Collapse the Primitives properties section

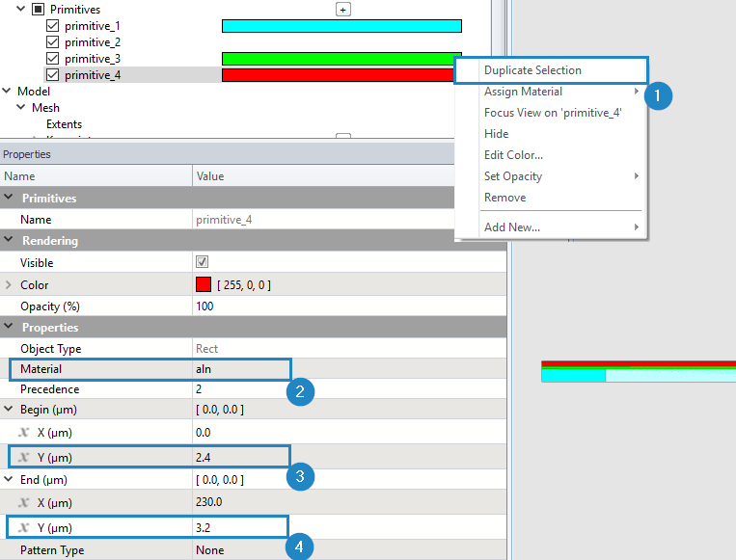coord(9,198)
